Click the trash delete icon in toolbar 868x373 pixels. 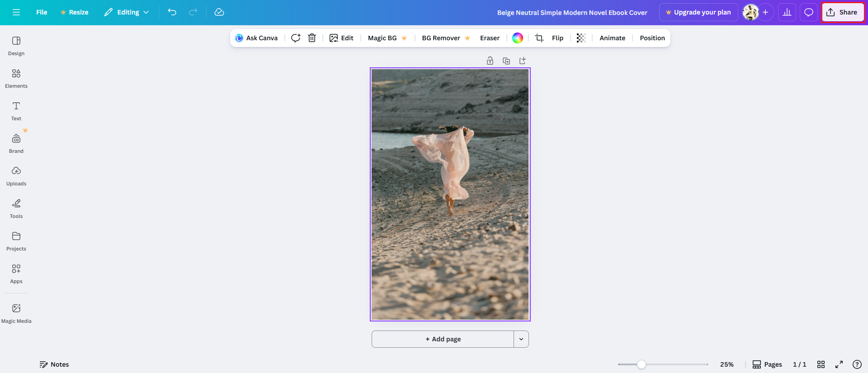click(x=312, y=38)
